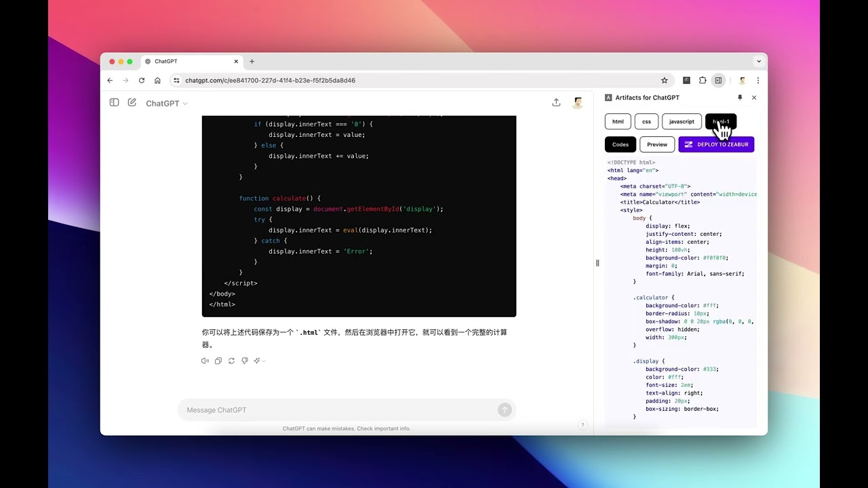Switch to the Codes view
Screen dimensions: 868x488
tap(620, 144)
